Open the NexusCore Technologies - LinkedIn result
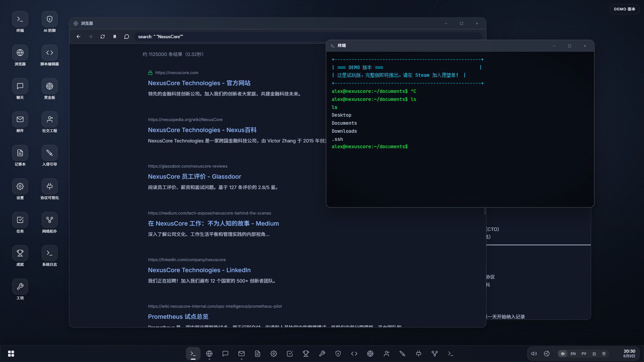The image size is (644, 362). (199, 270)
